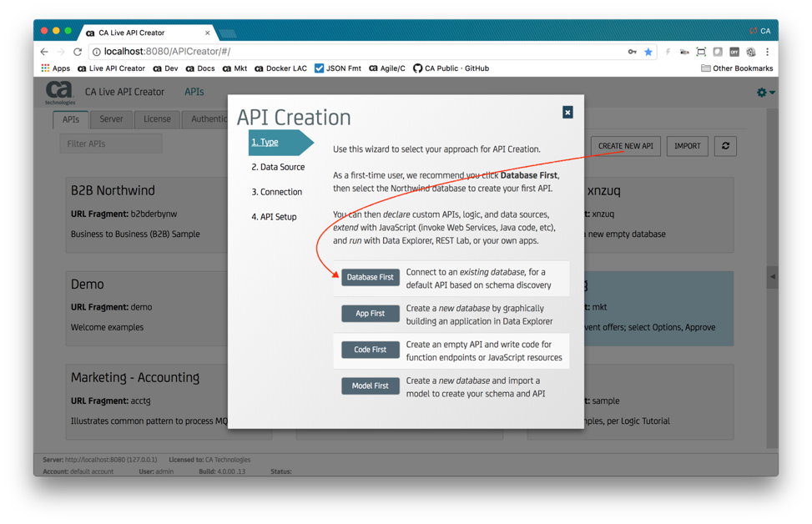
Task: Open the Live API Creator bookmark
Action: [111, 68]
